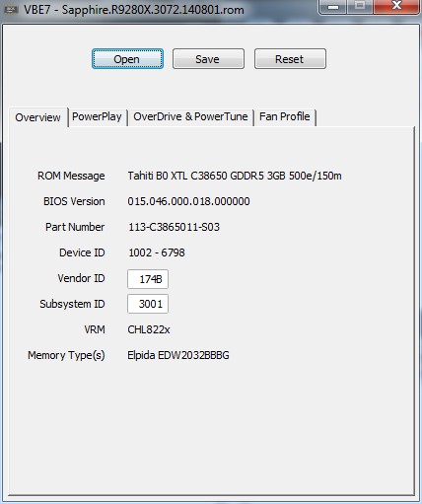Click VRM value CHL822x
422x504 pixels.
149,329
